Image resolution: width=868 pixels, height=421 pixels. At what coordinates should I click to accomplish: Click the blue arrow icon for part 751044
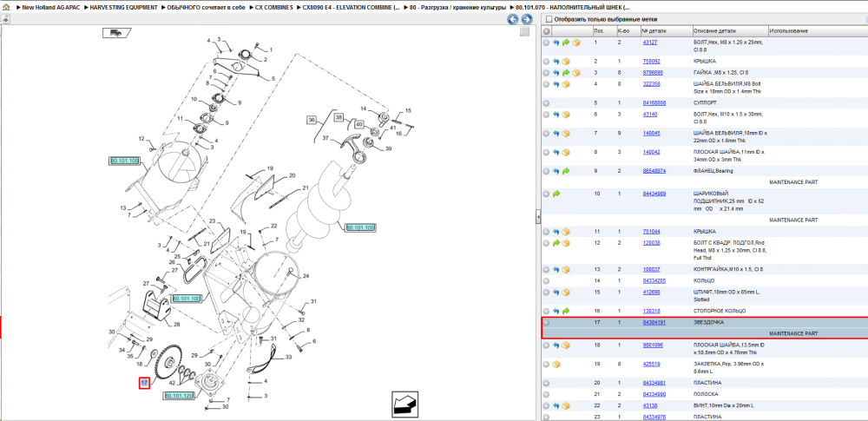point(556,232)
